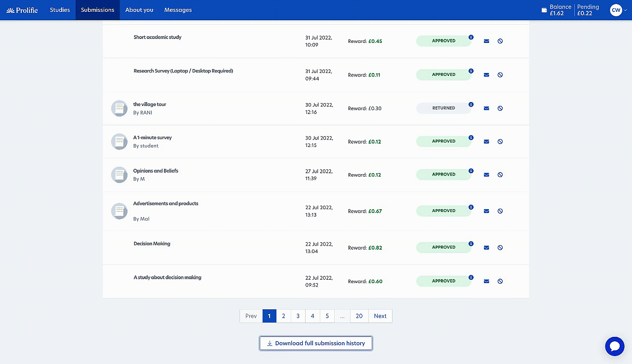
Task: Click 'Short academic study' title
Action: [158, 37]
